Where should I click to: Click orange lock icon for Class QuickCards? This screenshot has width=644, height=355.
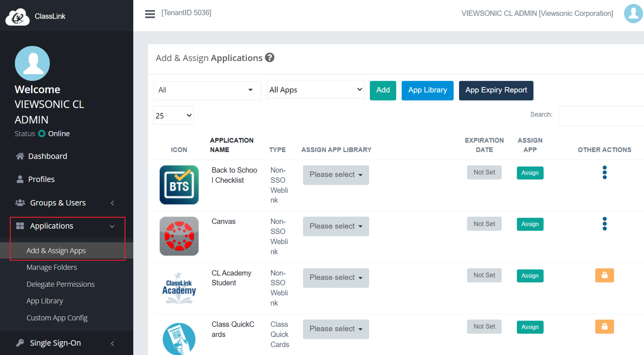click(604, 326)
